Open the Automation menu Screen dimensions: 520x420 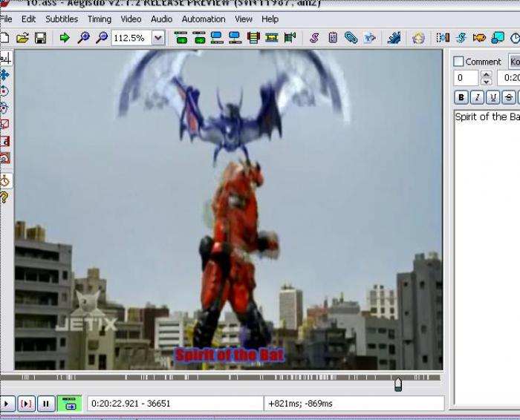pos(204,19)
